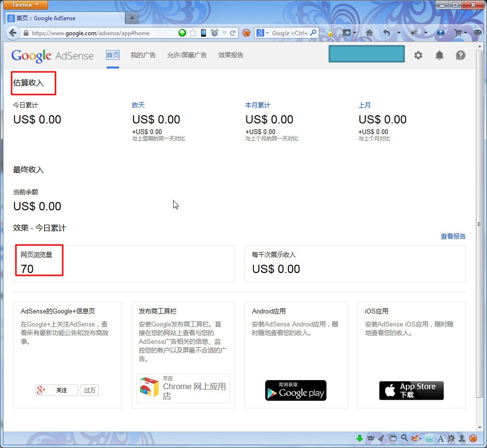This screenshot has width=487, height=448.
Task: Open the 我的广告 tab
Action: click(143, 55)
